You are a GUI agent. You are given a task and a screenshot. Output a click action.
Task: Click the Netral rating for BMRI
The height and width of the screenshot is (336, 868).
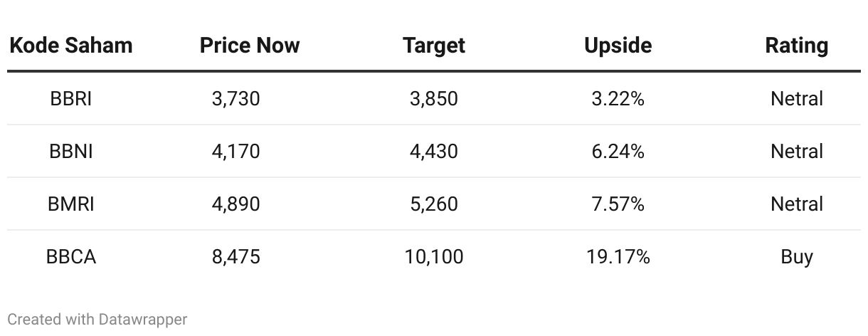[796, 204]
